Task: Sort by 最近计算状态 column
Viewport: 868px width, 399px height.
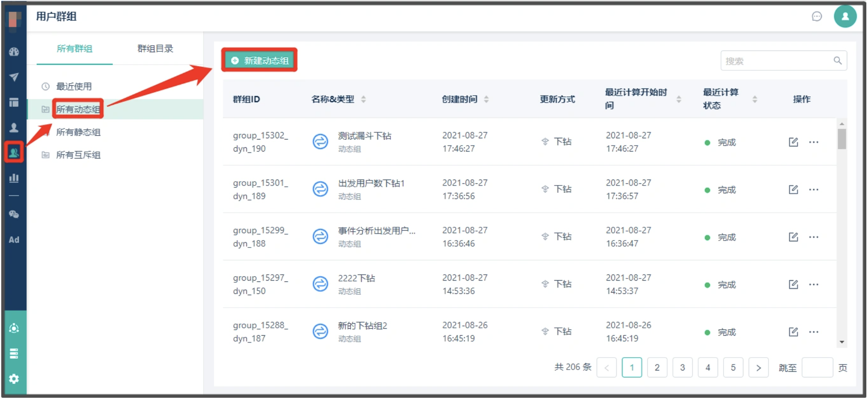Action: (755, 99)
